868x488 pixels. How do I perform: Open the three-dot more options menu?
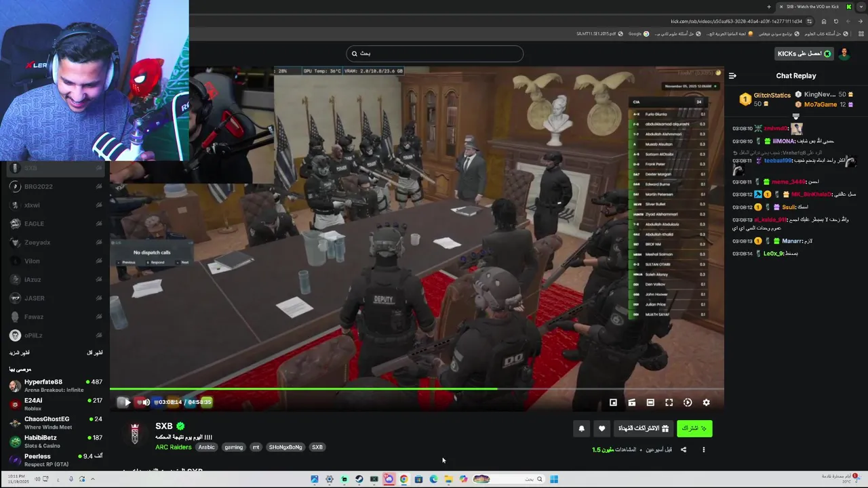coord(703,449)
